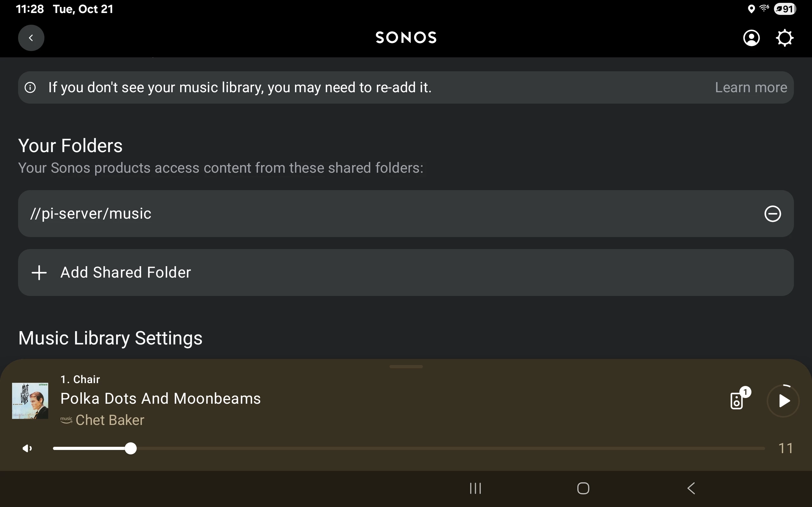Tap the info icon in the library notice
This screenshot has width=812, height=507.
[x=30, y=87]
